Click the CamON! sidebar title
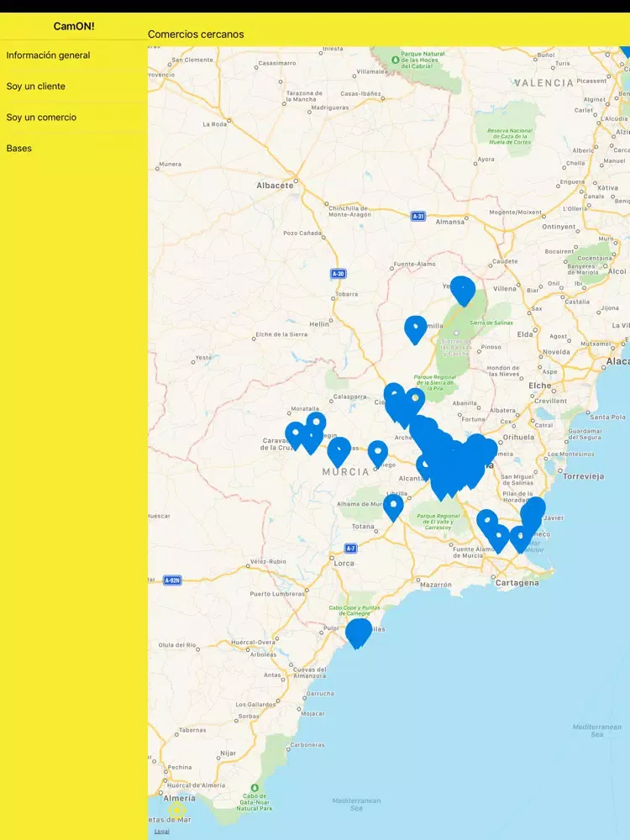The image size is (630, 840). [74, 26]
